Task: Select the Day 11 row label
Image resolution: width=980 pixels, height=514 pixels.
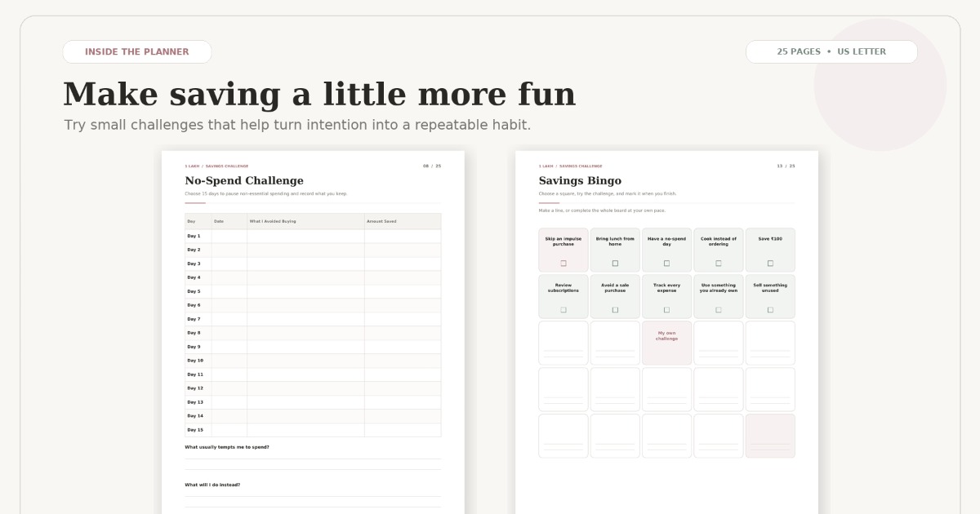Action: [x=195, y=374]
